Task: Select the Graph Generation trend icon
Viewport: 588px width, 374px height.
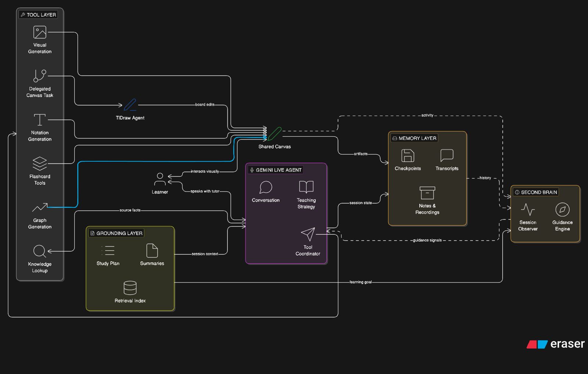Action: (40, 208)
